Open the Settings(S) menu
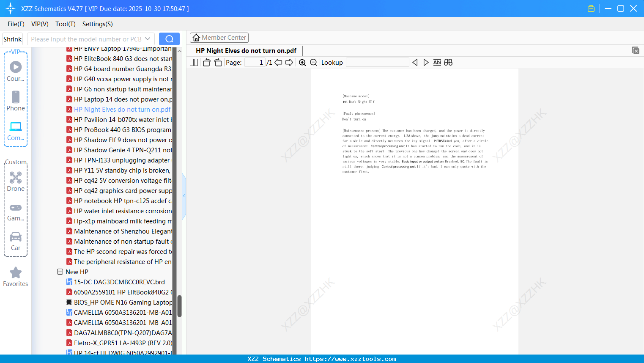Screen dimensions: 644x363 click(98, 24)
